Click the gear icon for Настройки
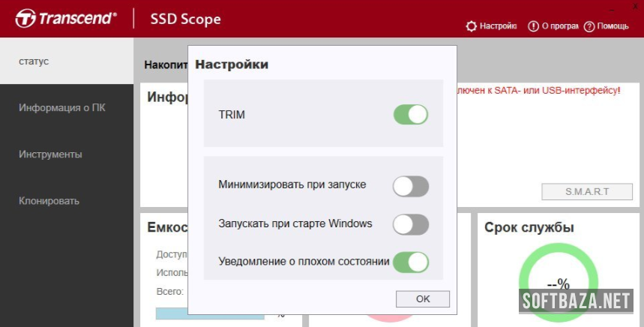The image size is (644, 327). coord(471,26)
